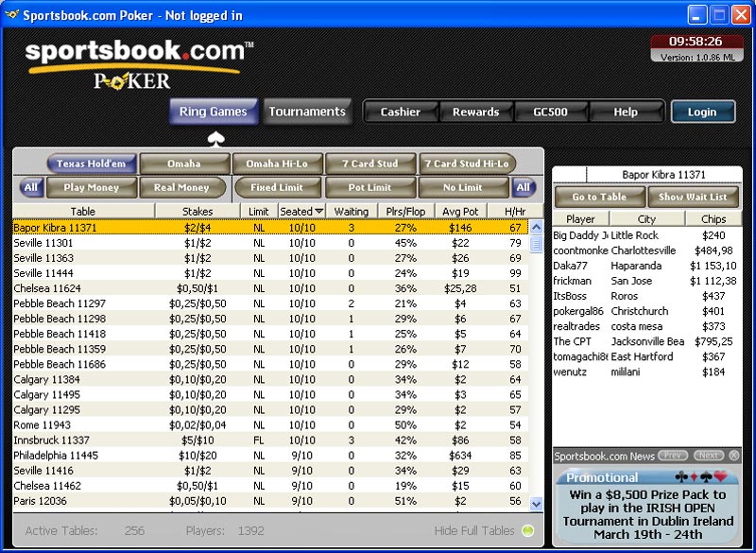Click the Sportsbook Poker title bar icon

pos(12,14)
